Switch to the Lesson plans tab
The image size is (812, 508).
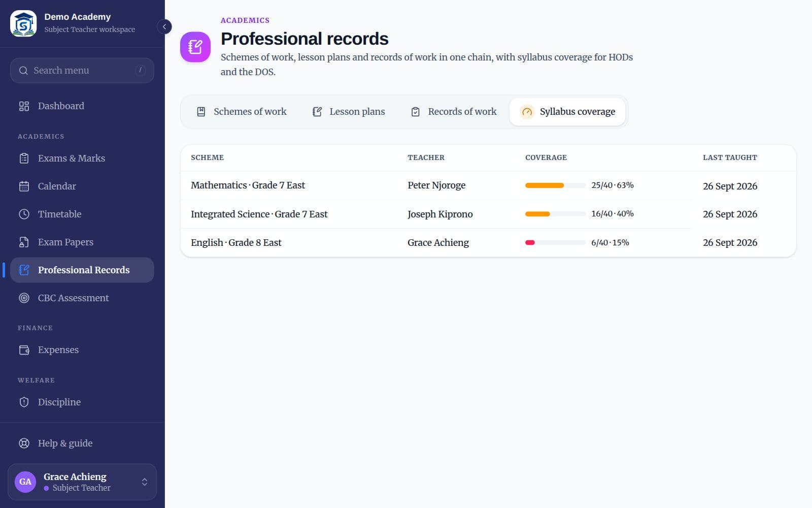[x=349, y=112]
